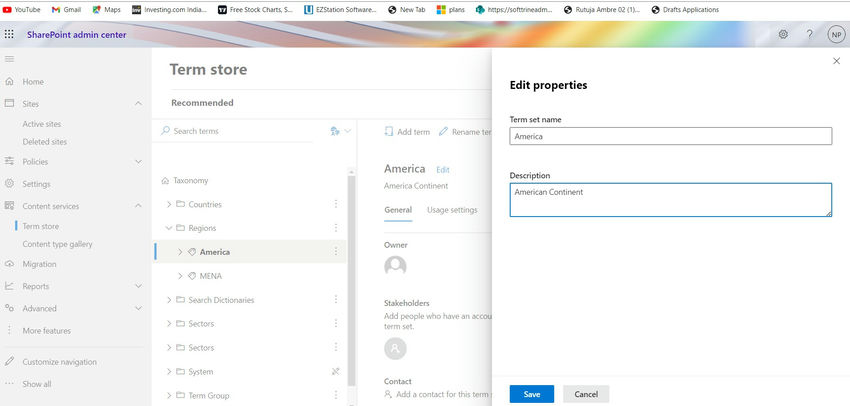This screenshot has width=850, height=406.
Task: Click the Description text area
Action: click(671, 200)
